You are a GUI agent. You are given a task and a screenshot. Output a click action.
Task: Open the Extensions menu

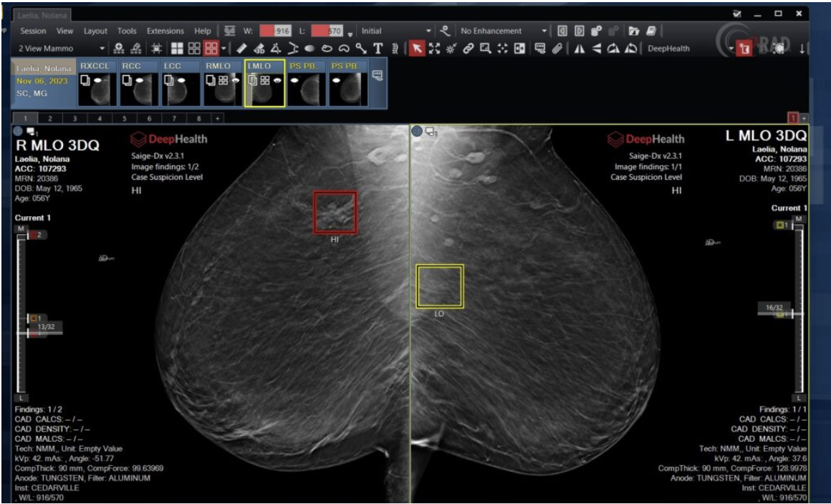point(165,31)
